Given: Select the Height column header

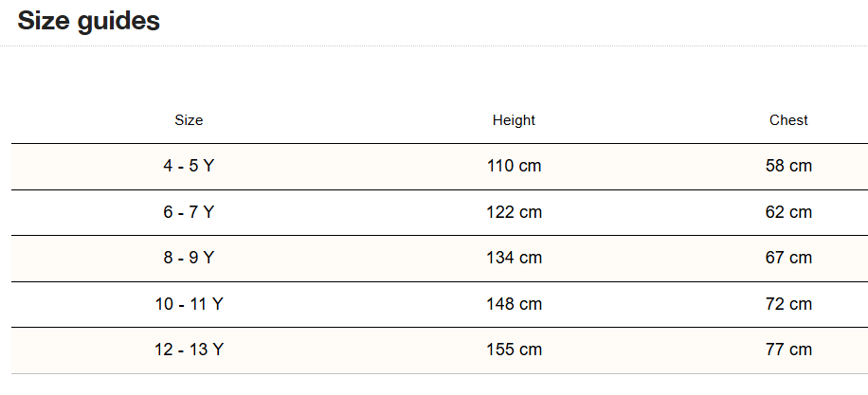Looking at the screenshot, I should [514, 120].
